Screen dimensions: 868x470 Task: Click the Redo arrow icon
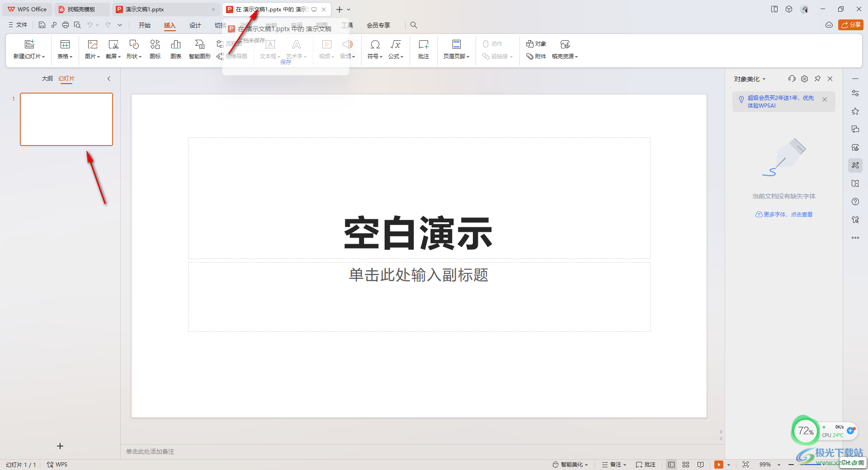pos(108,25)
